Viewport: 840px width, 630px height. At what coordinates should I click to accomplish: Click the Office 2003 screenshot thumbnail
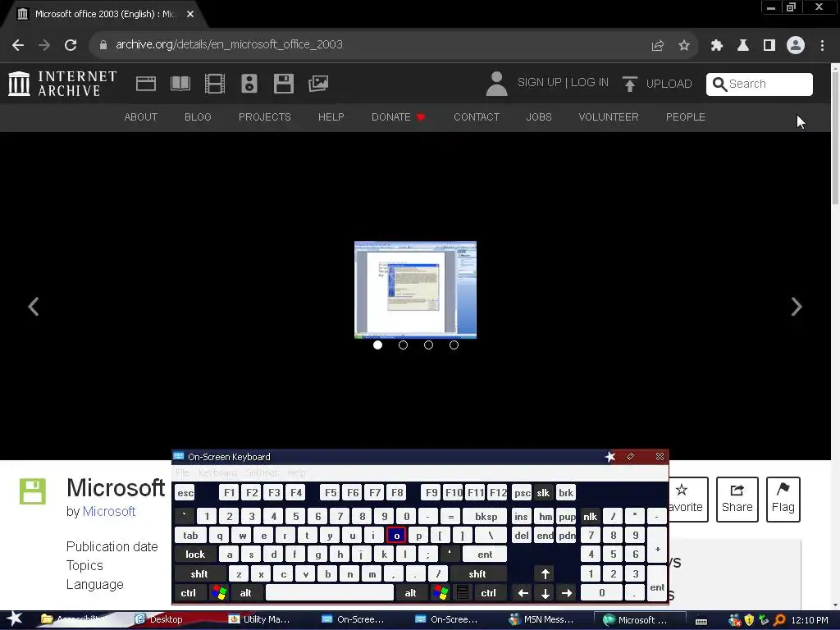point(415,290)
